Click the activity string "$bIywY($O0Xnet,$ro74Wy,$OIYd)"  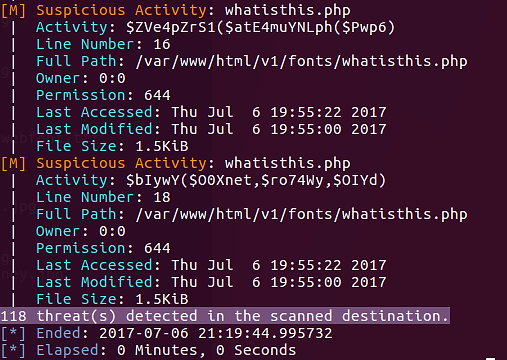click(256, 181)
